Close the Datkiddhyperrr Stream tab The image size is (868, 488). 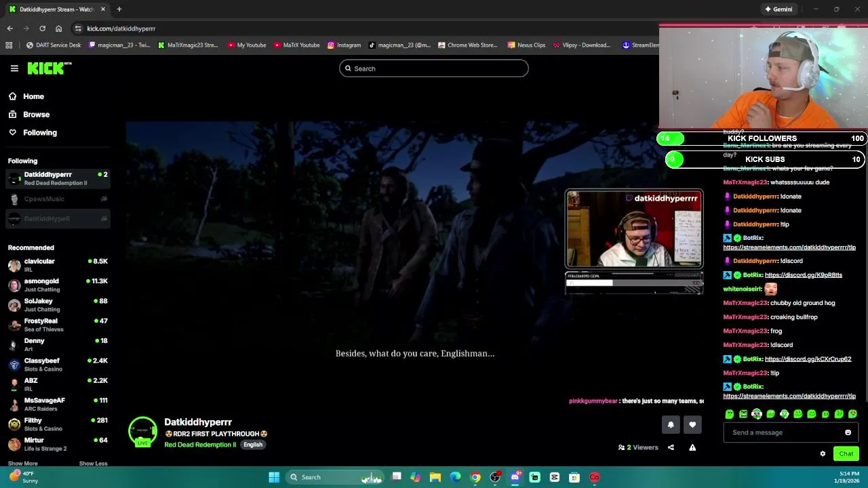tap(103, 9)
